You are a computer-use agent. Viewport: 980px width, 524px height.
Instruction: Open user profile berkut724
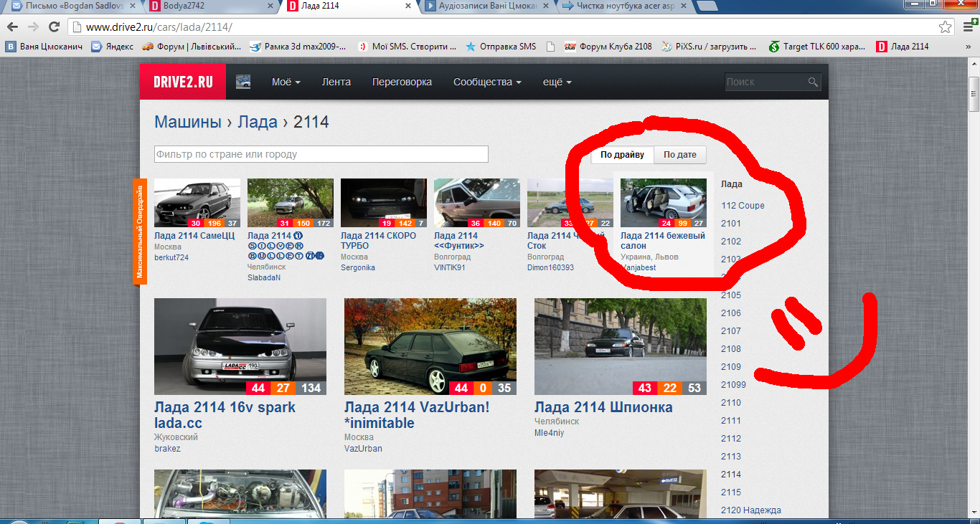(171, 257)
